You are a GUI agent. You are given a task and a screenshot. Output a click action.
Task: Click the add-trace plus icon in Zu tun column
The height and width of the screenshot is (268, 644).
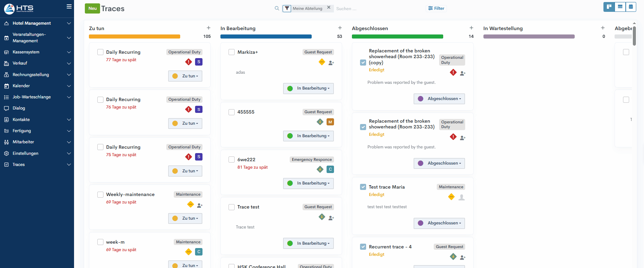(209, 28)
